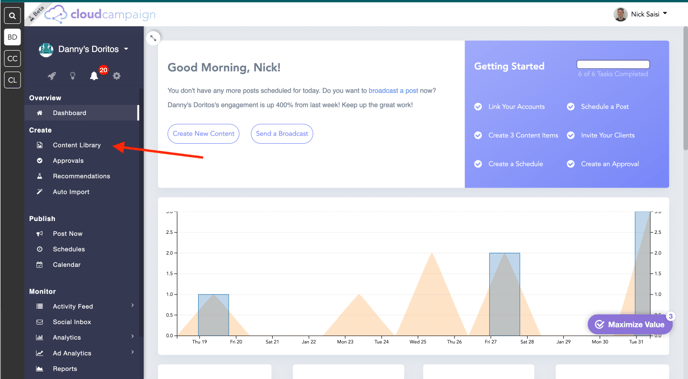
Task: Click the Reports icon in sidebar
Action: coord(39,368)
